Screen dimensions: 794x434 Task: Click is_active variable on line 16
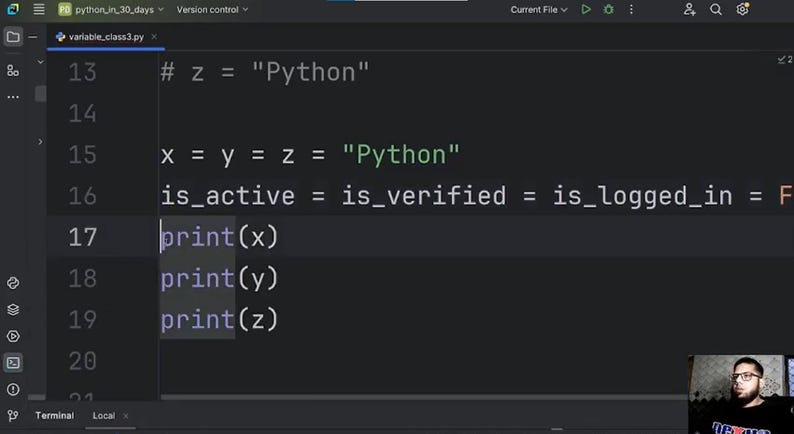[228, 196]
